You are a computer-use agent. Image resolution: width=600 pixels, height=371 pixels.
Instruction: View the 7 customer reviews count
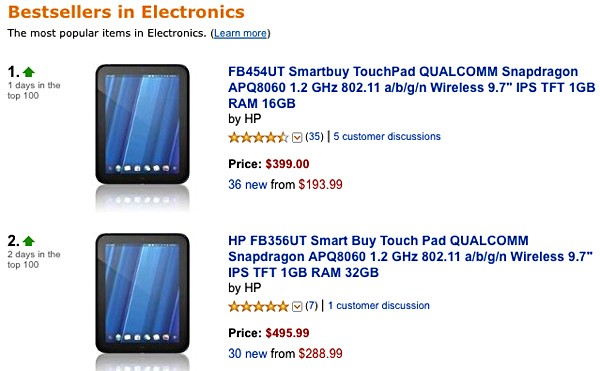click(311, 306)
